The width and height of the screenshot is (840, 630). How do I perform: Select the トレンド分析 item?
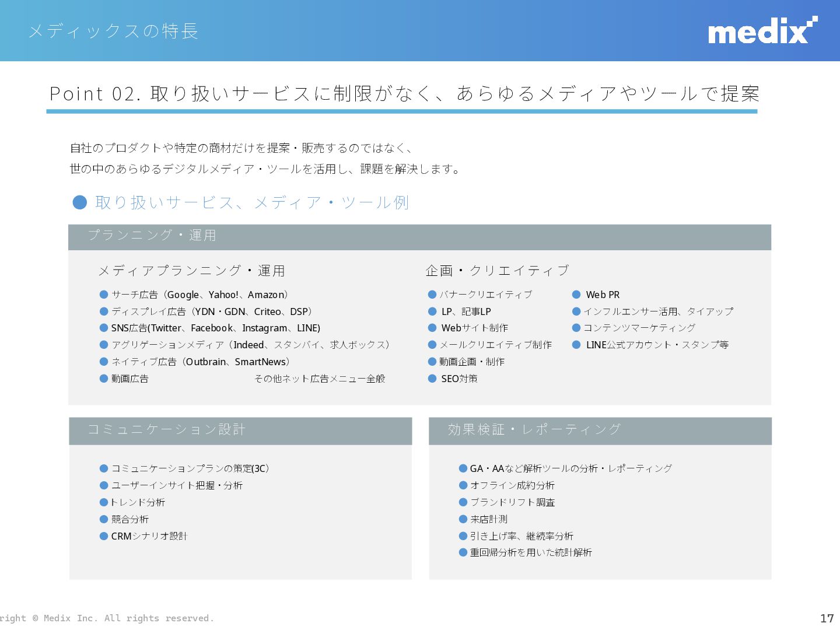pos(132,502)
